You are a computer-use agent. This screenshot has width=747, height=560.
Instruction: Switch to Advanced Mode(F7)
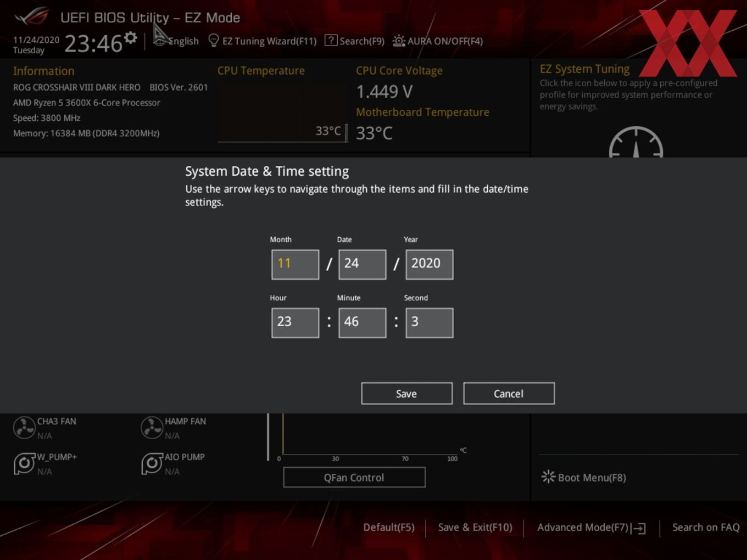pyautogui.click(x=591, y=527)
